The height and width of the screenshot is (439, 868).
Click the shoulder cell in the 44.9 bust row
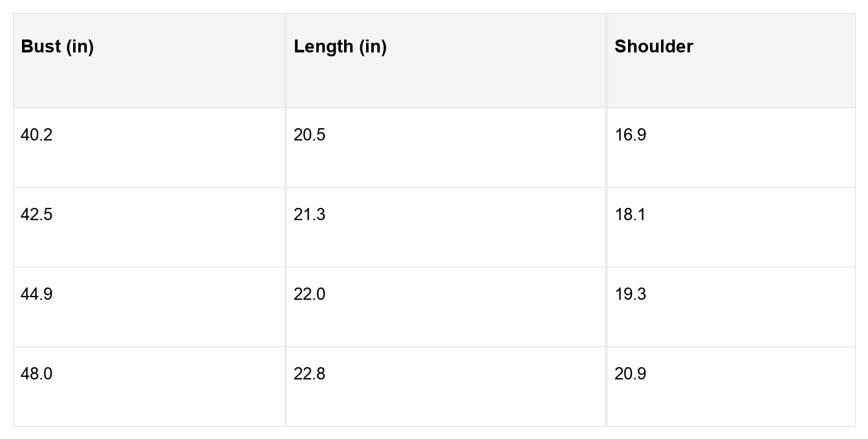631,294
